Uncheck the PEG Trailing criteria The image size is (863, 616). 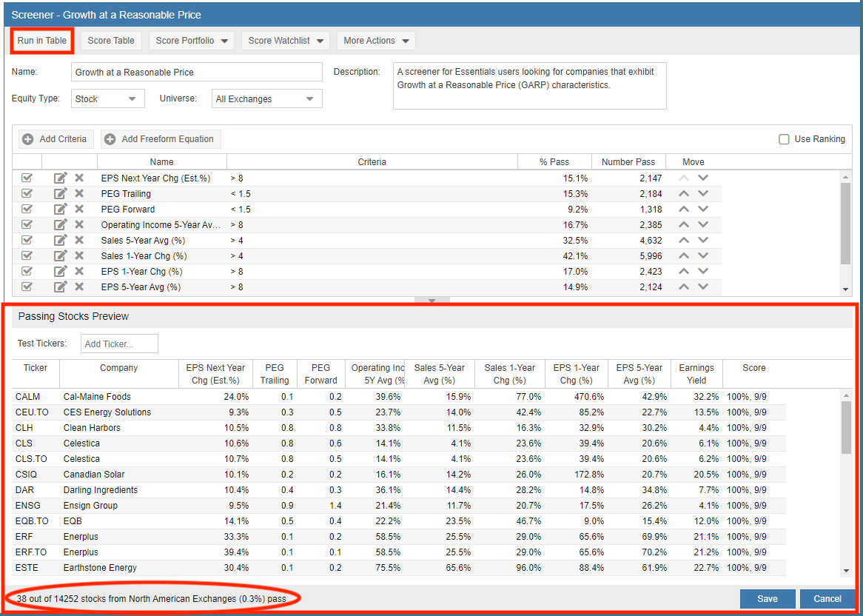(x=27, y=194)
